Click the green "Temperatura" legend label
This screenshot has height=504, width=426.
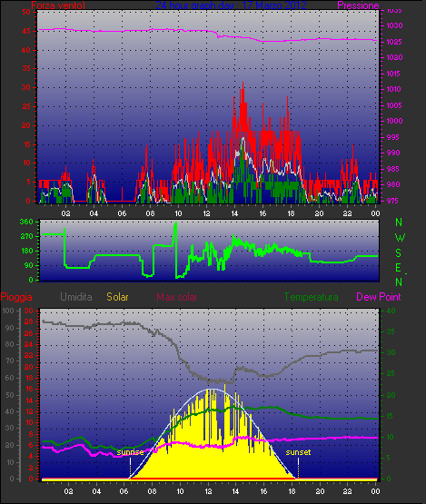[x=311, y=297]
